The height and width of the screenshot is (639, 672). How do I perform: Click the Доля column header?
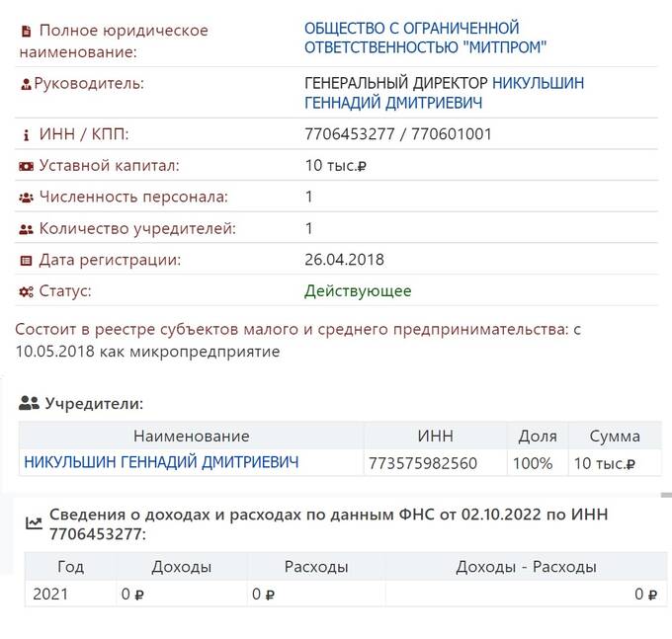(538, 436)
